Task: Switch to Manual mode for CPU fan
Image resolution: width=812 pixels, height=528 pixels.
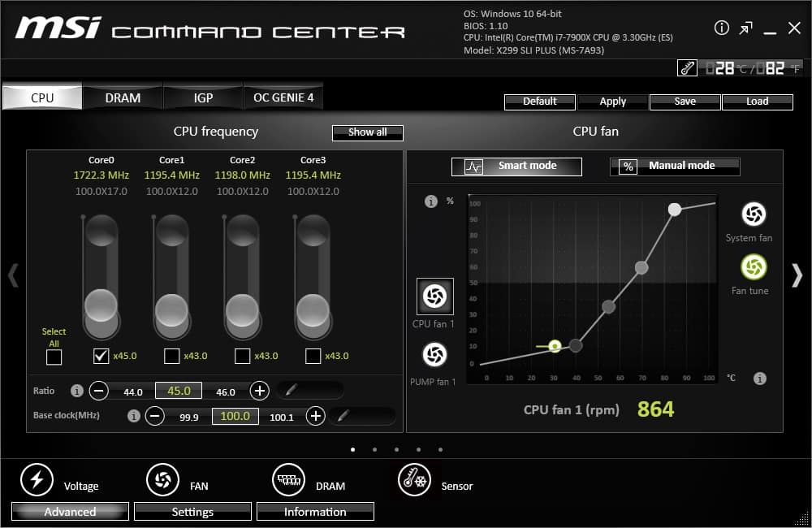Action: click(675, 167)
